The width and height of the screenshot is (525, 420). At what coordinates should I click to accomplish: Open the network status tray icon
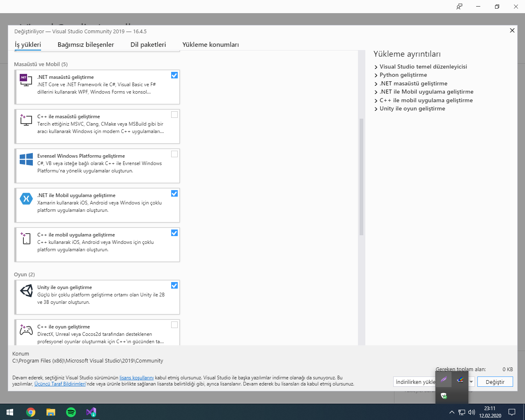462,412
